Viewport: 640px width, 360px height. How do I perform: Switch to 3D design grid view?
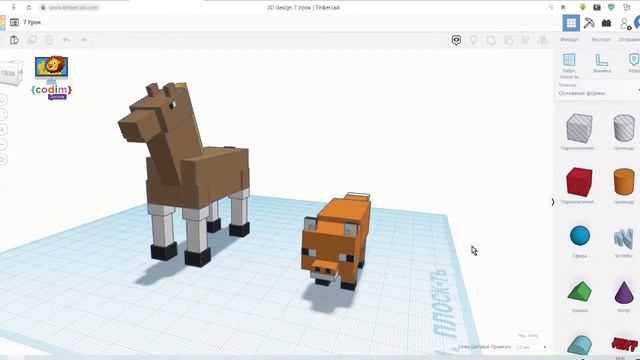point(571,23)
